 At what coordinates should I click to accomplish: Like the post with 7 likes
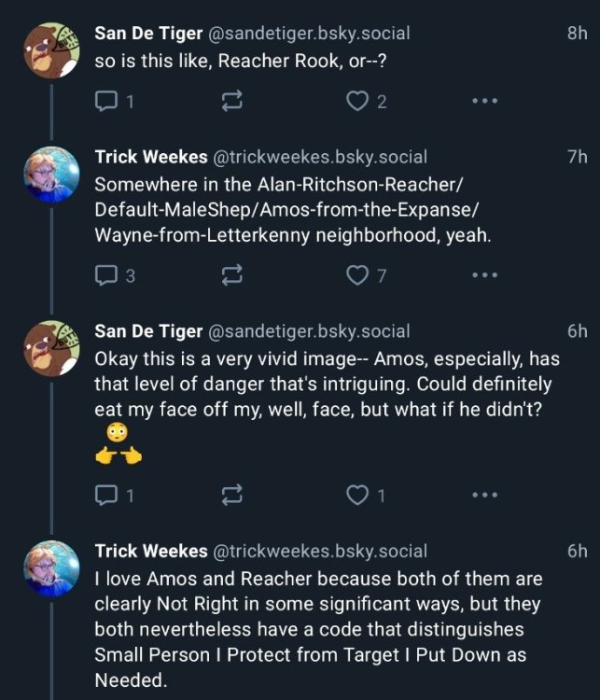click(358, 274)
